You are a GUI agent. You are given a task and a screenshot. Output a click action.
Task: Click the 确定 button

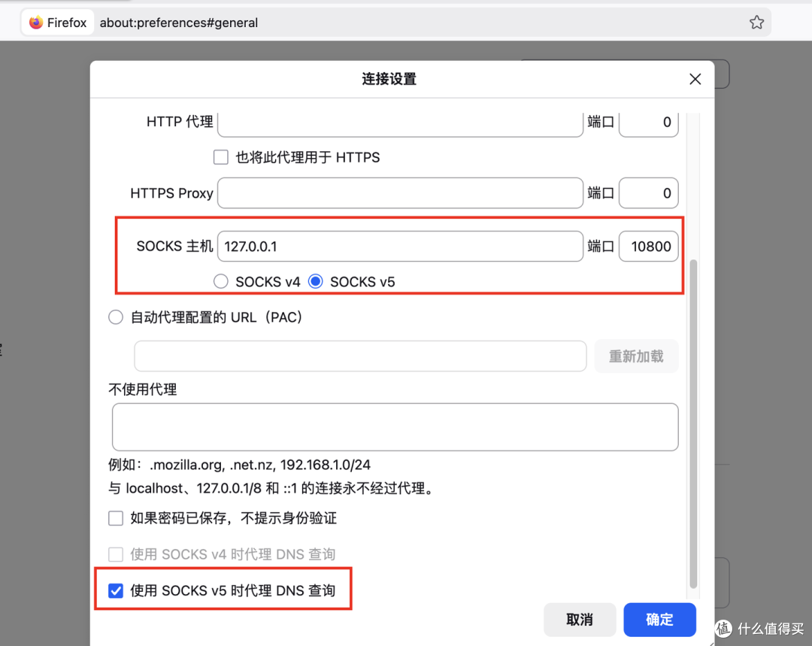pyautogui.click(x=659, y=620)
